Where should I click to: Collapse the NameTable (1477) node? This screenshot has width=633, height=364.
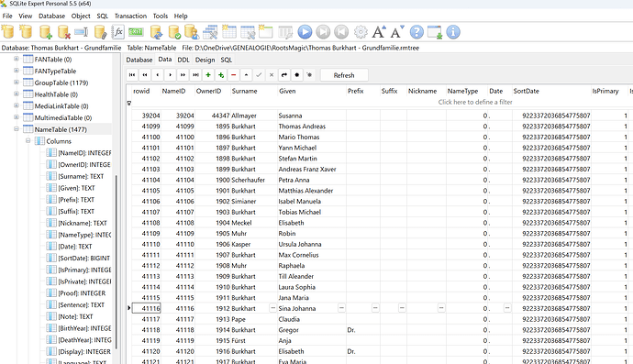(x=17, y=129)
